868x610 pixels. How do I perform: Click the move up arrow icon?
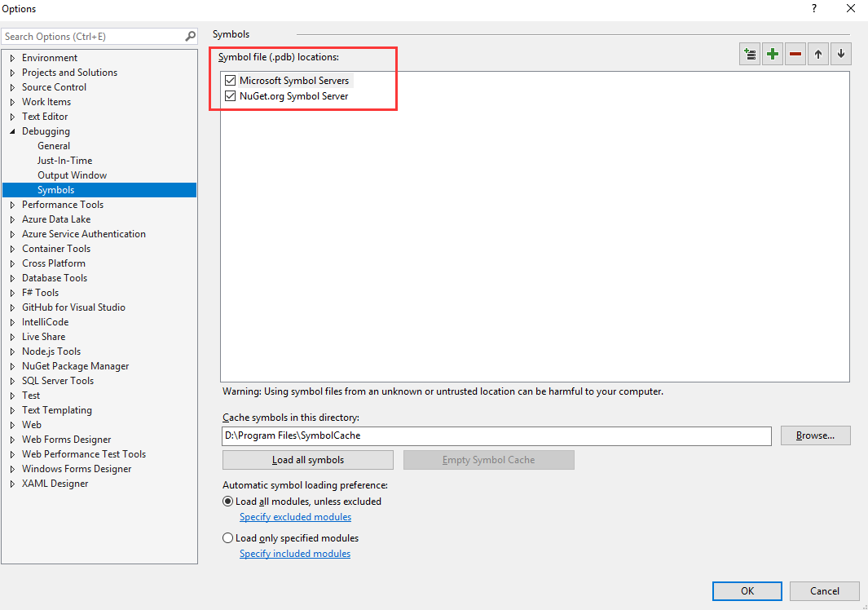(x=818, y=55)
